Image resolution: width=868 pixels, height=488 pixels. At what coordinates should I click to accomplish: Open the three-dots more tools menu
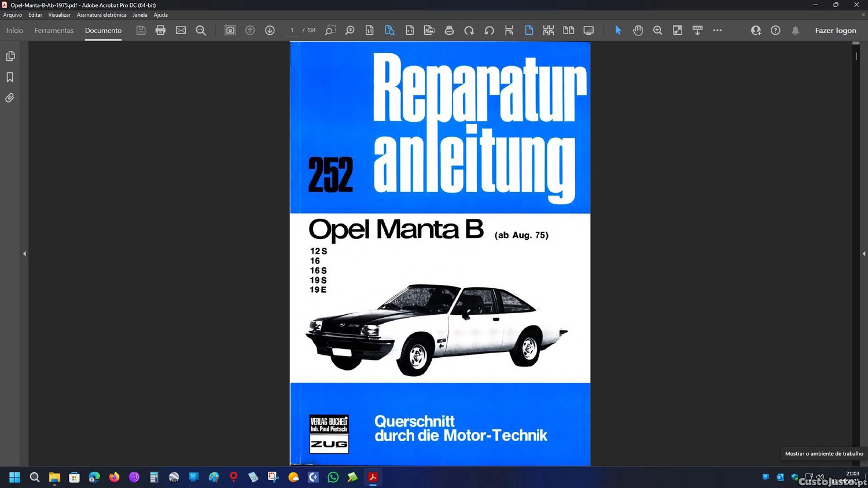[x=717, y=30]
